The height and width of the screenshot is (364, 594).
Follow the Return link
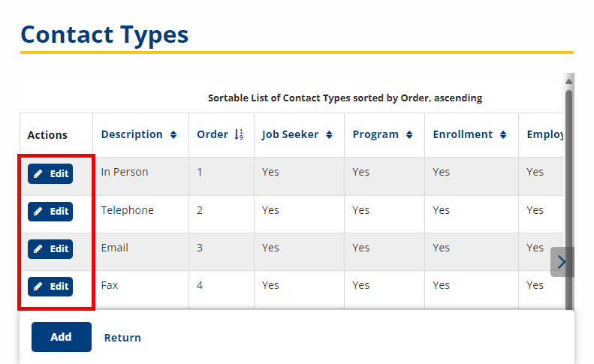coord(122,338)
